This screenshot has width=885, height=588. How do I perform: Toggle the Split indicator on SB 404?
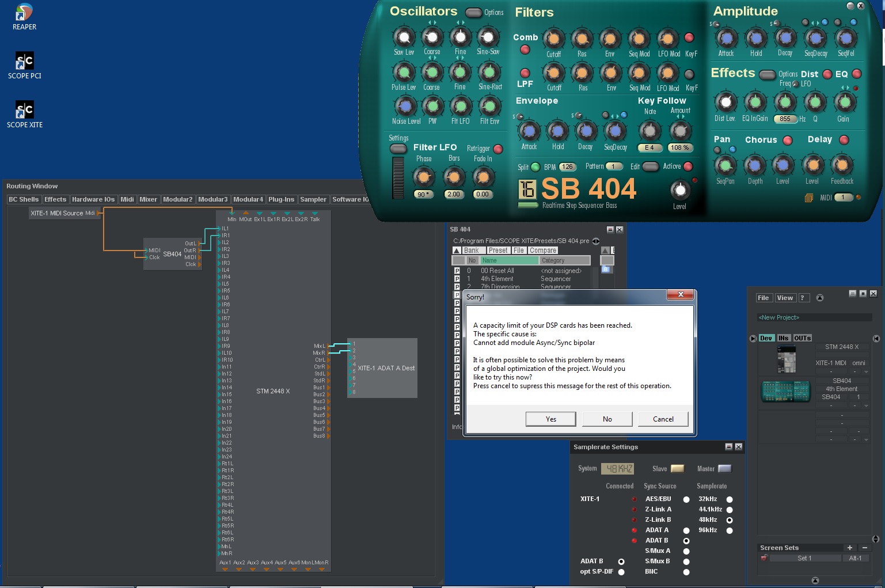pos(534,166)
